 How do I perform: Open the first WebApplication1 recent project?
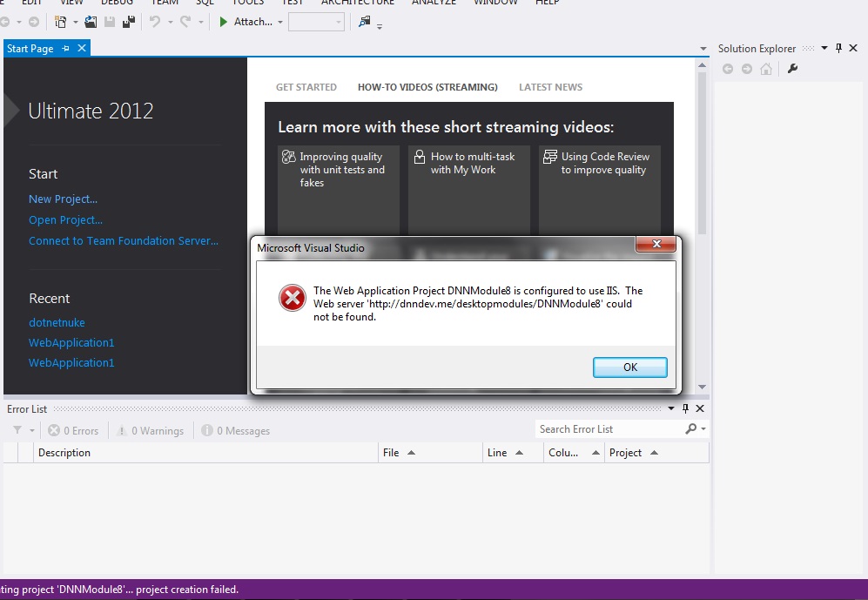tap(71, 342)
